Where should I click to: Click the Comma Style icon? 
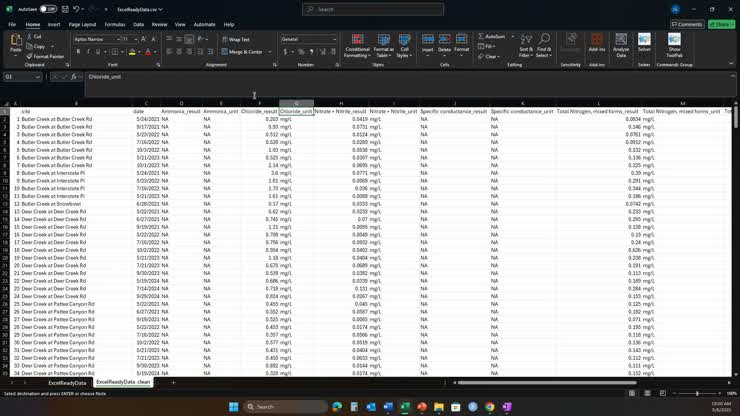311,51
